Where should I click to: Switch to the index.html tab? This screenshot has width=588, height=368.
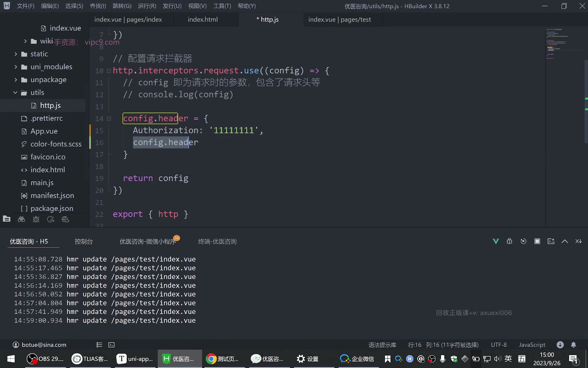[x=203, y=19]
